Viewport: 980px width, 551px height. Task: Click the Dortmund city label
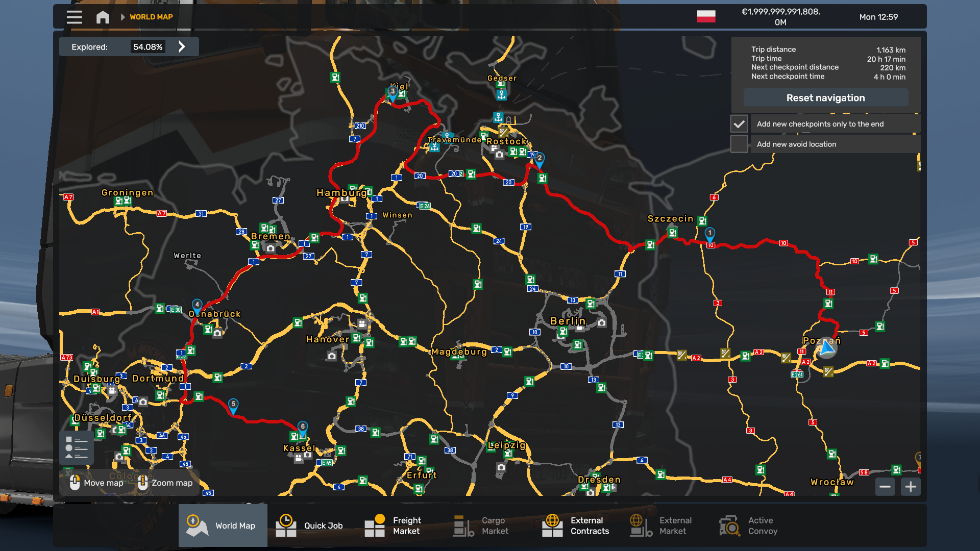pyautogui.click(x=158, y=378)
